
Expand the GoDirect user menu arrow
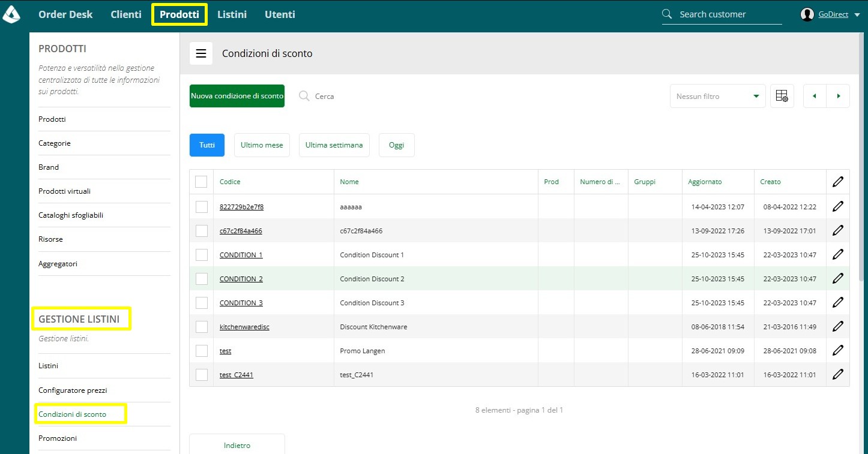(x=857, y=15)
